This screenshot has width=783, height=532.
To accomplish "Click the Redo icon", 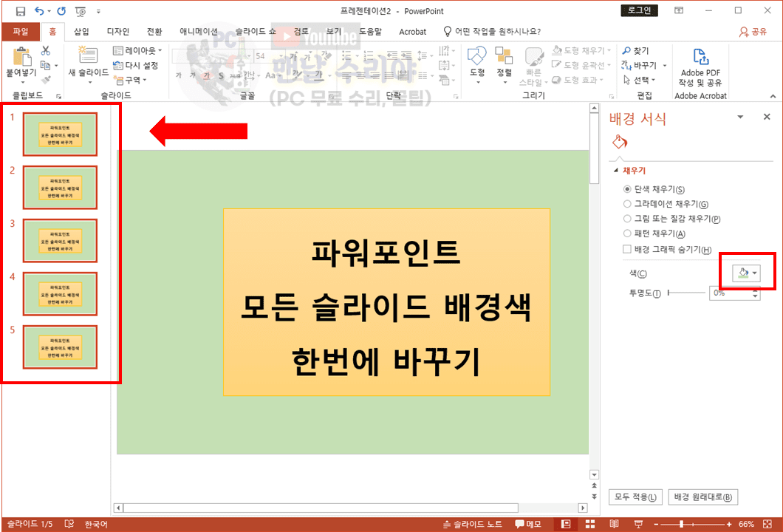I will coord(61,11).
